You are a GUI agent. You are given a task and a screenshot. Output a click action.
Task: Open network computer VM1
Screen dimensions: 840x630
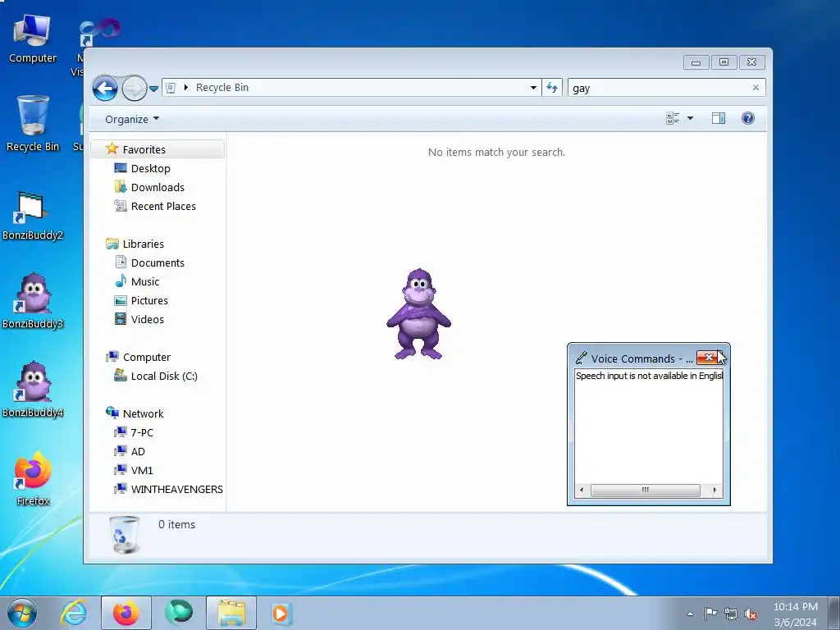coord(142,470)
